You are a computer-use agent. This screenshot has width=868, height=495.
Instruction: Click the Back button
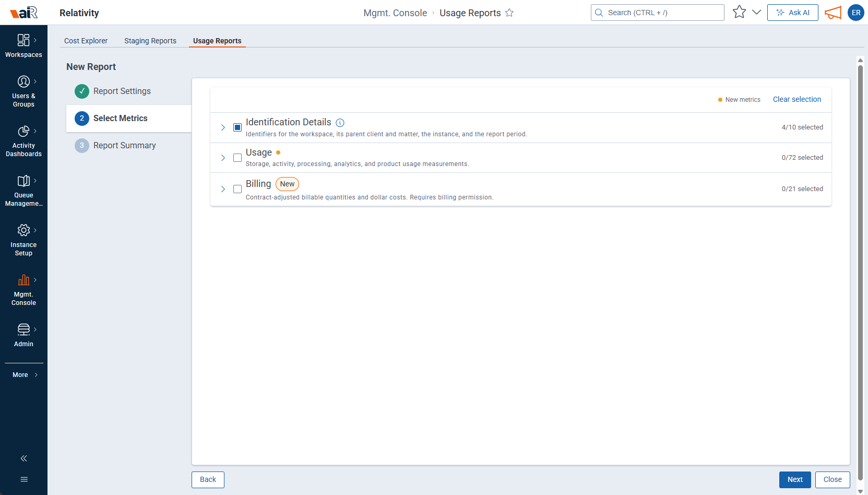(208, 480)
